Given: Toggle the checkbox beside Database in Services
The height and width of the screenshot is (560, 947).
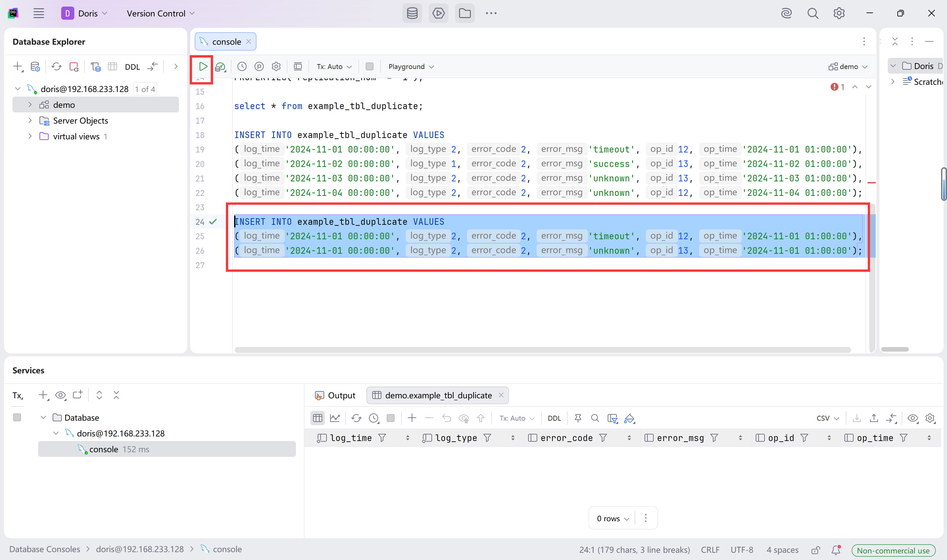Looking at the screenshot, I should tap(17, 417).
